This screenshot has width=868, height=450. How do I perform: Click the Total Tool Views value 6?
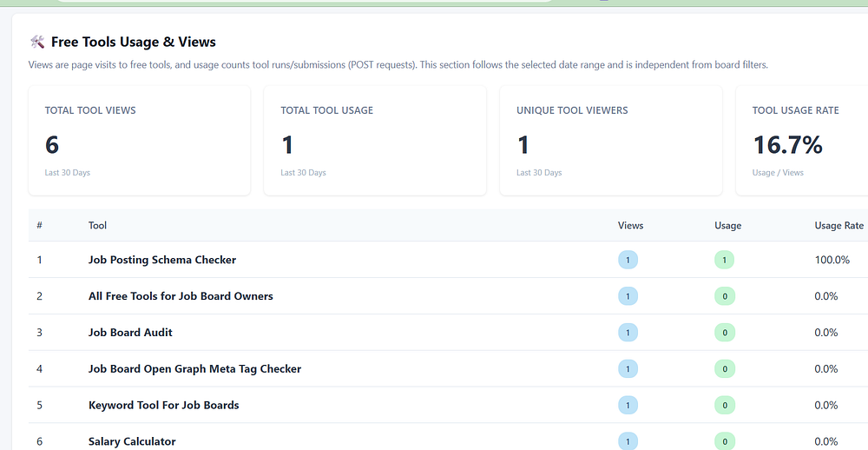(51, 144)
